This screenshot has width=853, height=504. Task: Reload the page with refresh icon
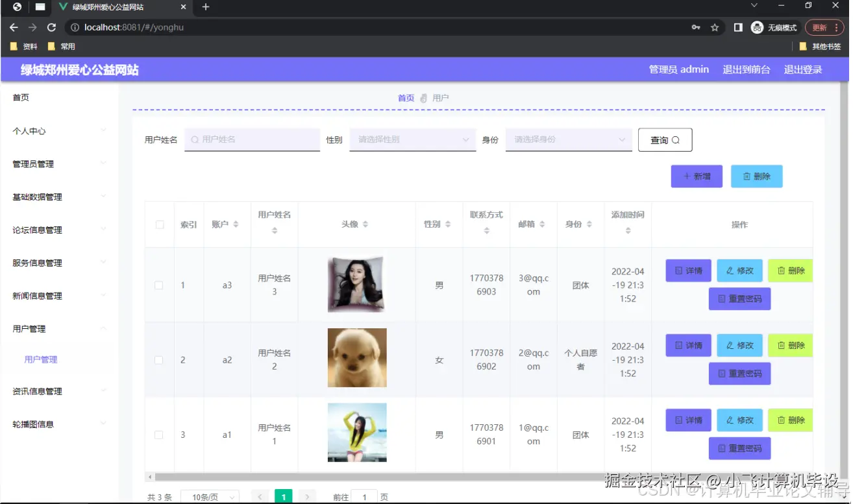tap(51, 28)
